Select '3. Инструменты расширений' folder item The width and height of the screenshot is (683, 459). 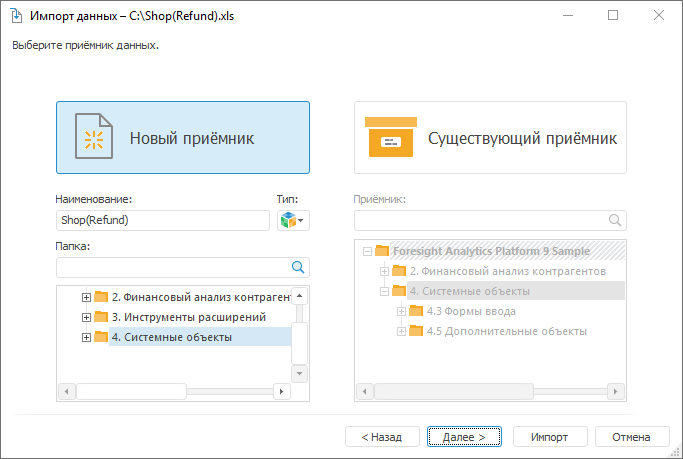(188, 317)
